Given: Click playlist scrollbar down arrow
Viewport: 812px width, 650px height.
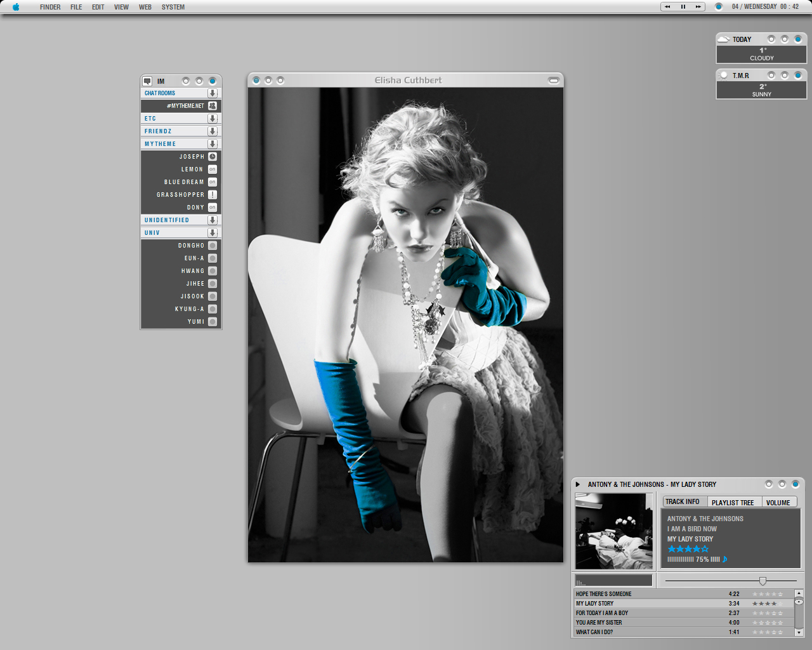Looking at the screenshot, I should (x=799, y=632).
